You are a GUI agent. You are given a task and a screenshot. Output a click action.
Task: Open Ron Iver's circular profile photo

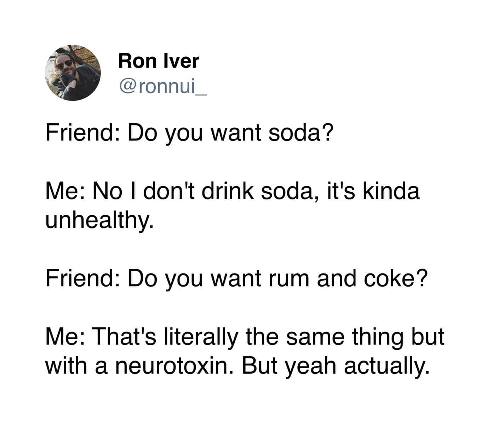[x=73, y=73]
